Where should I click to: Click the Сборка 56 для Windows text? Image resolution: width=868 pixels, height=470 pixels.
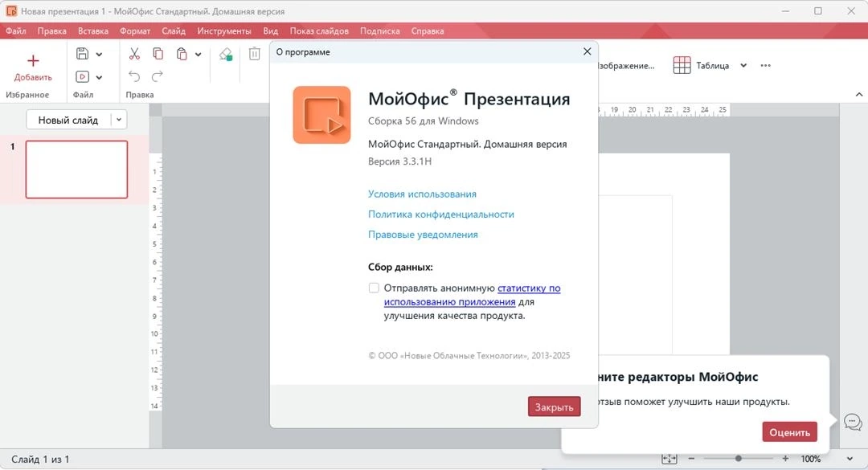424,121
